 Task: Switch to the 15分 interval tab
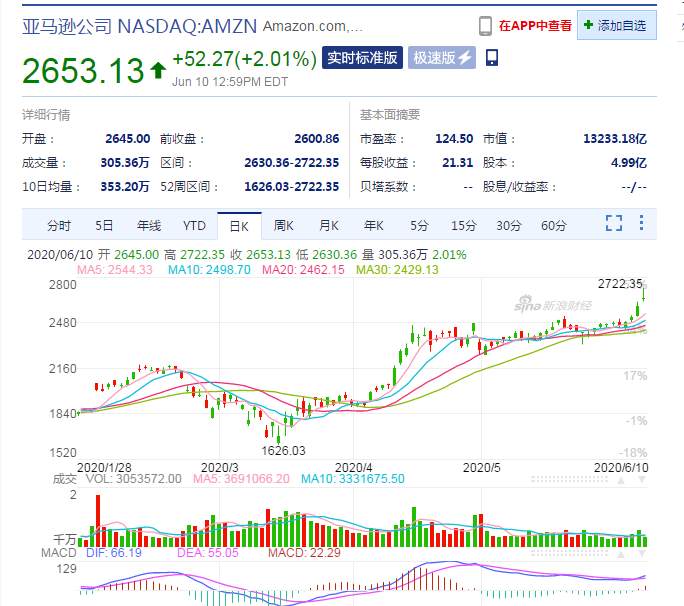(463, 226)
